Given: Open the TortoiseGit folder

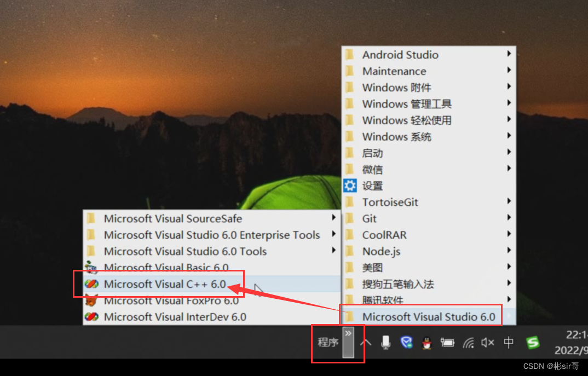Looking at the screenshot, I should (429, 203).
